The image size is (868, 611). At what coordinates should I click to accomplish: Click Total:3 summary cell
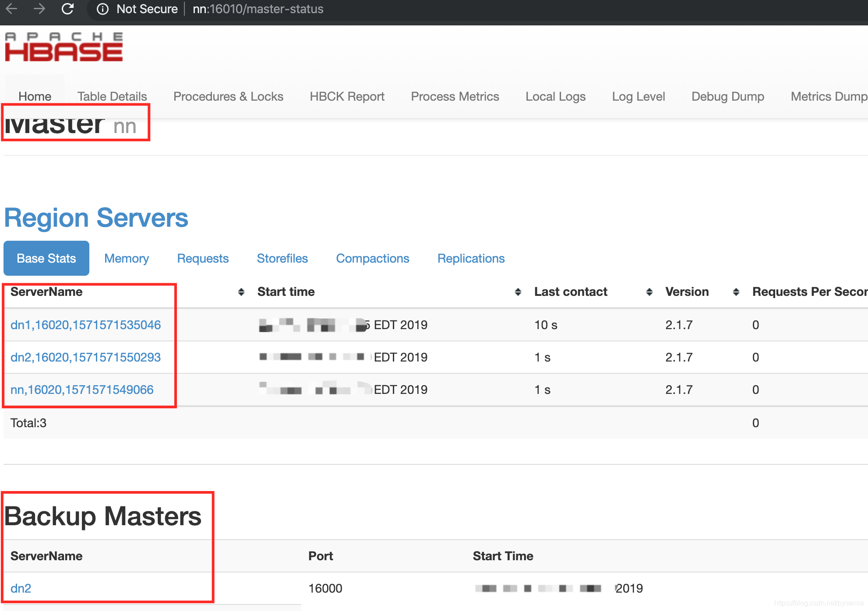(x=28, y=423)
